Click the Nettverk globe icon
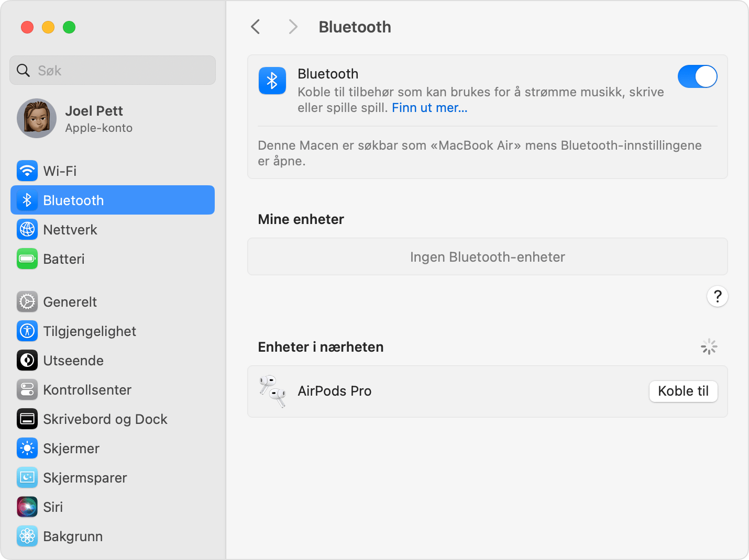Viewport: 749px width, 560px height. tap(27, 229)
